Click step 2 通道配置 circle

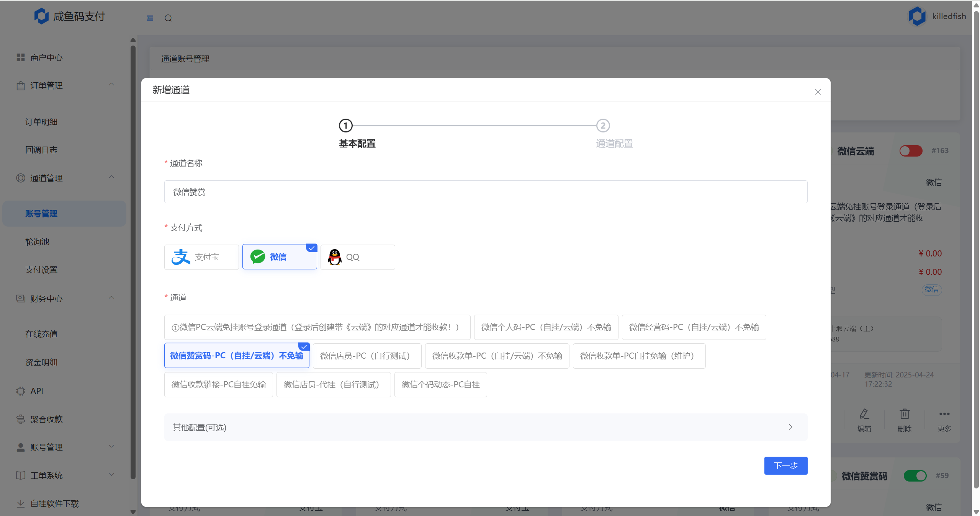tap(603, 126)
